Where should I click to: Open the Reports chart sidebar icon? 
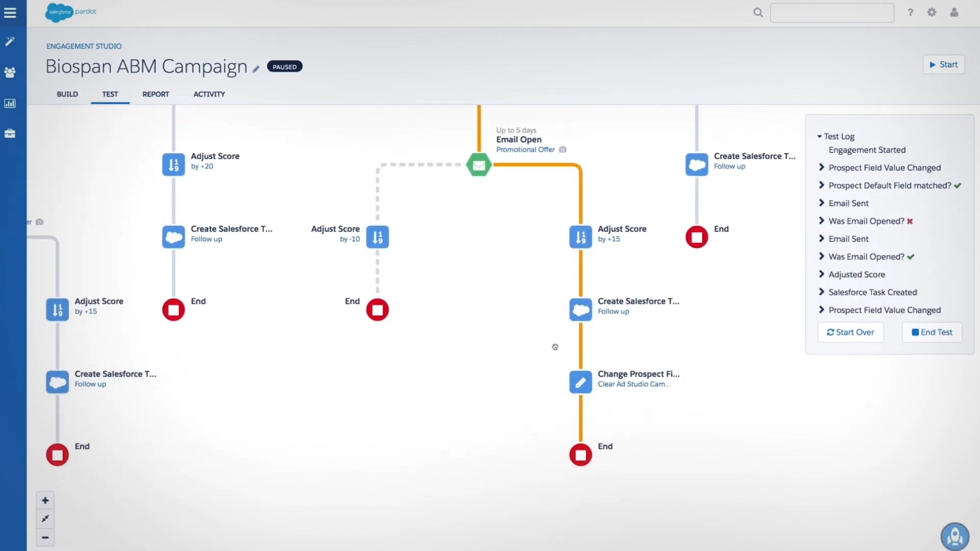coord(10,103)
